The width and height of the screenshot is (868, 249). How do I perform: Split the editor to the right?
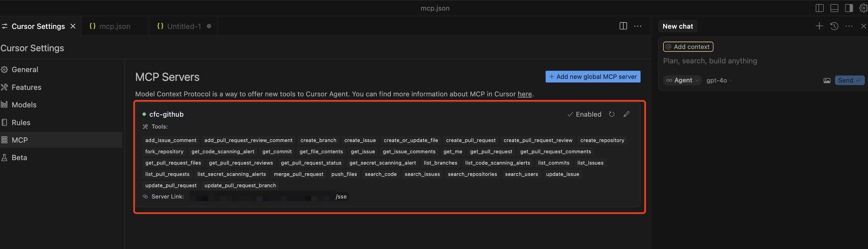click(623, 26)
